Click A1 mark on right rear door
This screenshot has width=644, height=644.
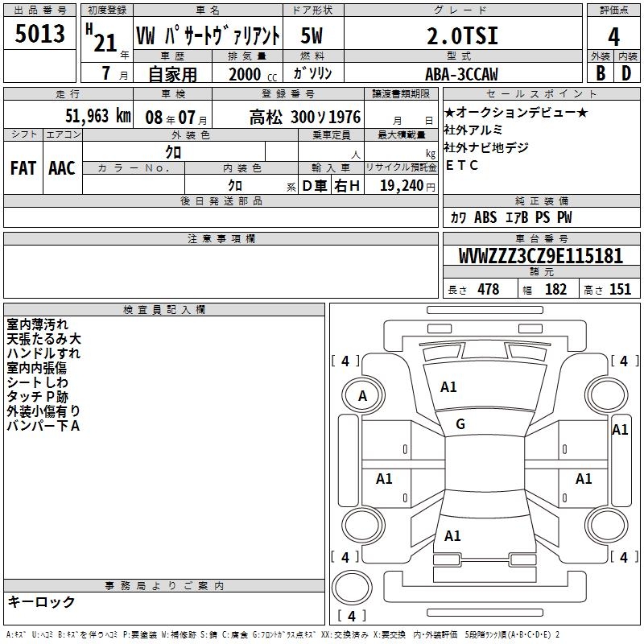click(584, 479)
